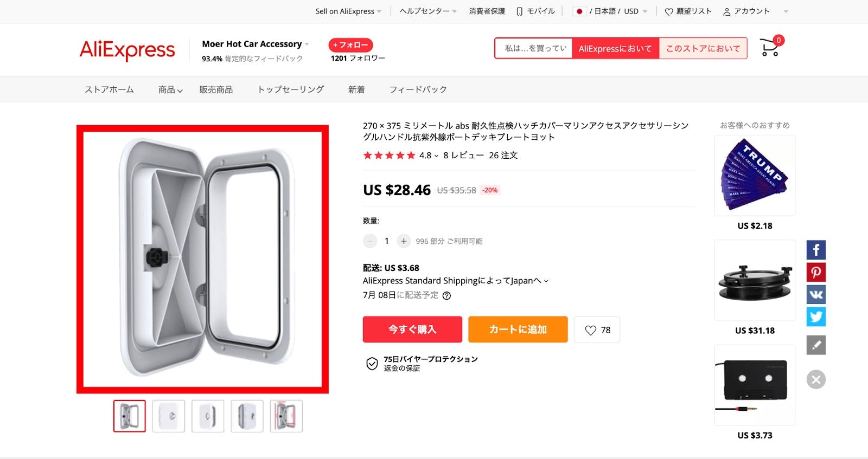Viewport: 868px width, 459px height.
Task: Open the shopping cart icon
Action: coord(769,48)
